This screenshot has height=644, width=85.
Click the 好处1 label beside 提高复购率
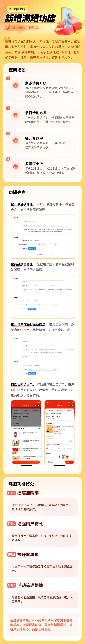12,493
